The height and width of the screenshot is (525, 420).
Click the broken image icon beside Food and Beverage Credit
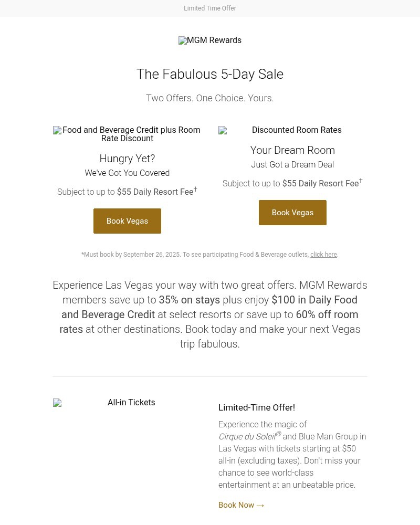pos(57,130)
